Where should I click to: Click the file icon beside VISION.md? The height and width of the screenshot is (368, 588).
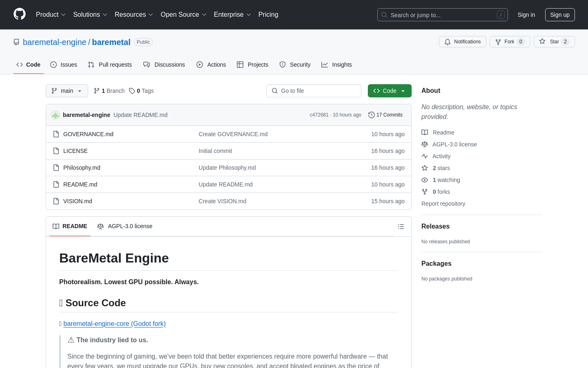pos(56,201)
